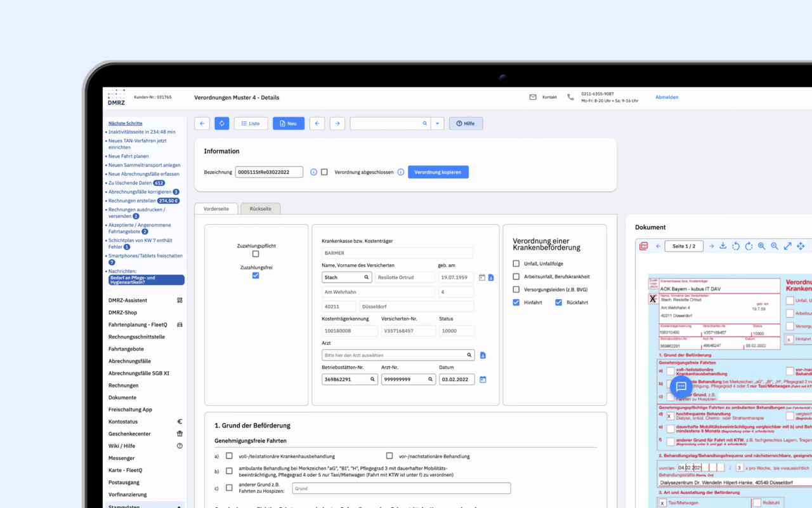The height and width of the screenshot is (508, 812).
Task: Zoom out of the document
Action: point(775,246)
